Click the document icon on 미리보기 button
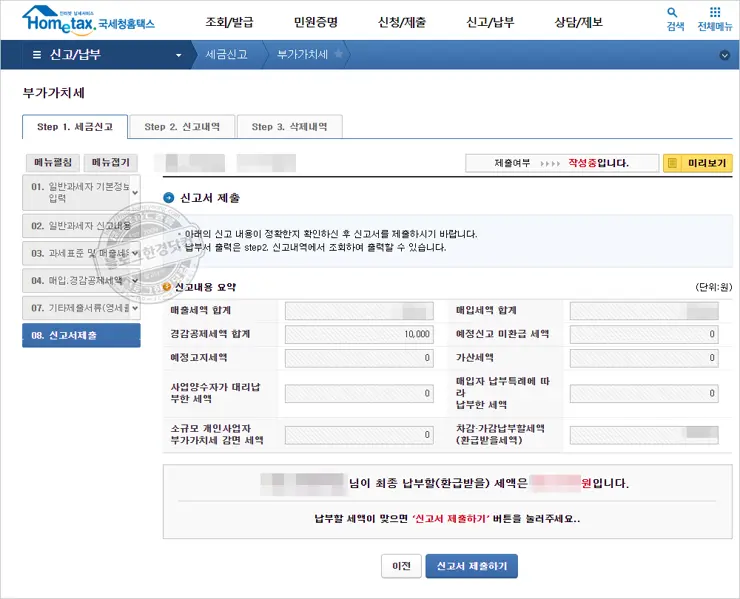This screenshot has width=740, height=599. coord(673,163)
